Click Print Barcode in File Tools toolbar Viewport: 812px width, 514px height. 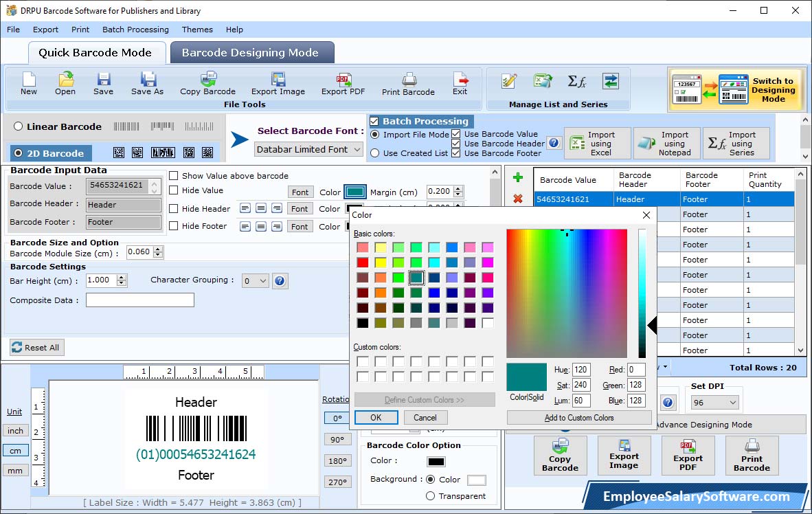408,84
